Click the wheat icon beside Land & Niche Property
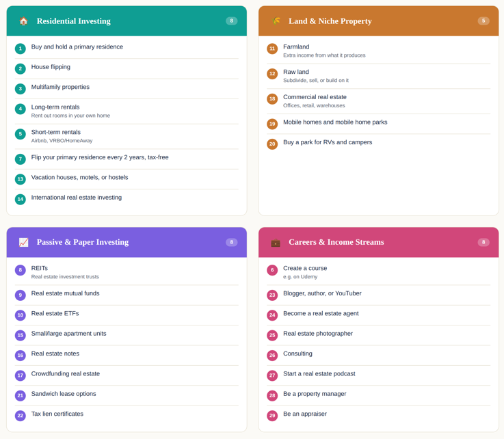Image resolution: width=504 pixels, height=439 pixels. [276, 21]
